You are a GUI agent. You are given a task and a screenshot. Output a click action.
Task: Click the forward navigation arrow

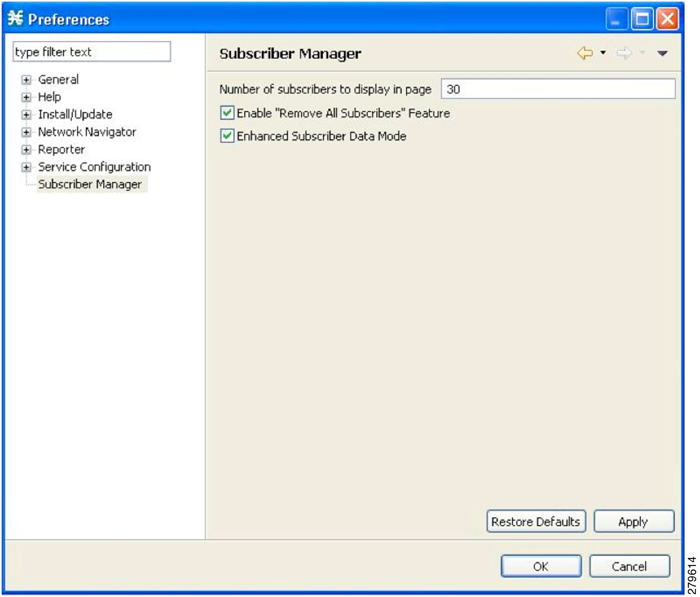625,53
